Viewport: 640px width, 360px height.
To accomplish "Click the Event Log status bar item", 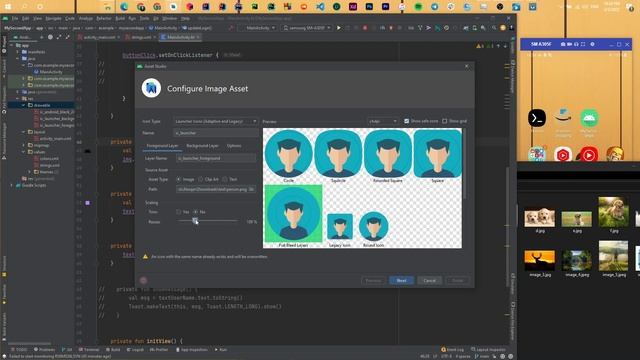I will point(453,350).
